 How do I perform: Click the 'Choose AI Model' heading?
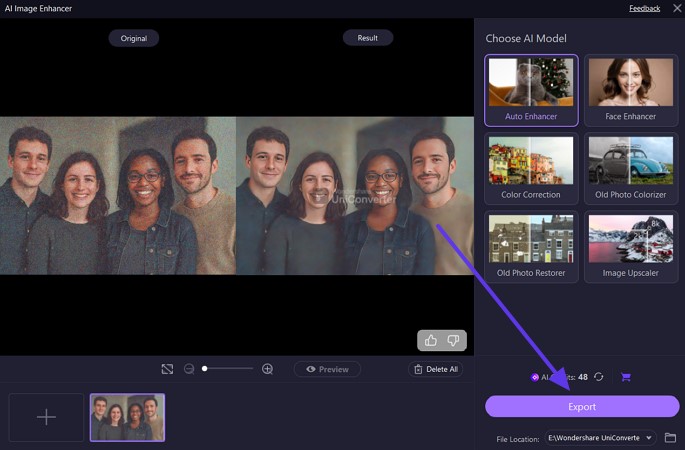click(526, 38)
